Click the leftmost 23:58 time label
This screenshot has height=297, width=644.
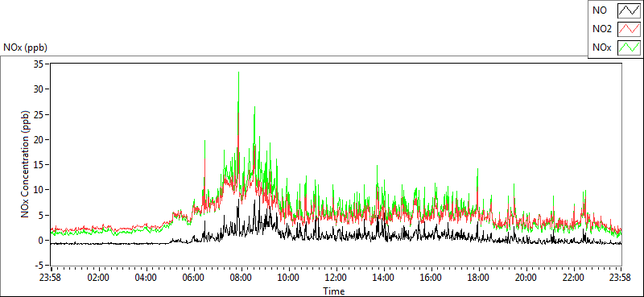(50, 278)
